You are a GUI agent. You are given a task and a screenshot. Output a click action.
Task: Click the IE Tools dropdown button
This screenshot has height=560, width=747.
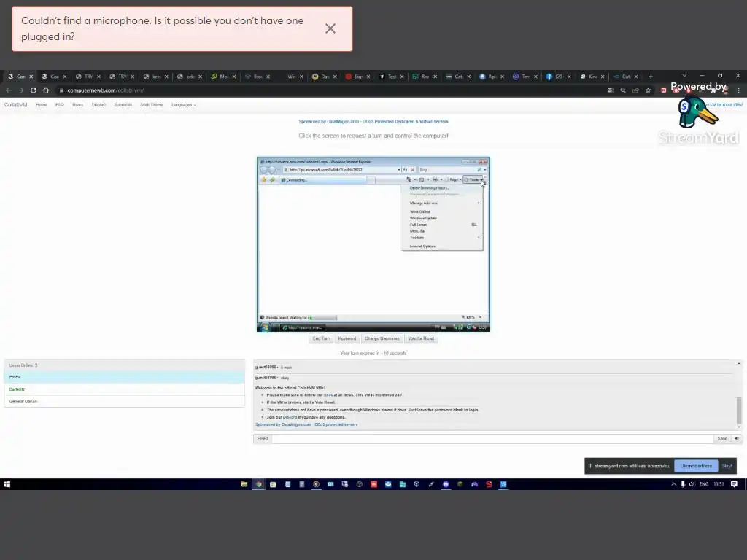coord(473,179)
